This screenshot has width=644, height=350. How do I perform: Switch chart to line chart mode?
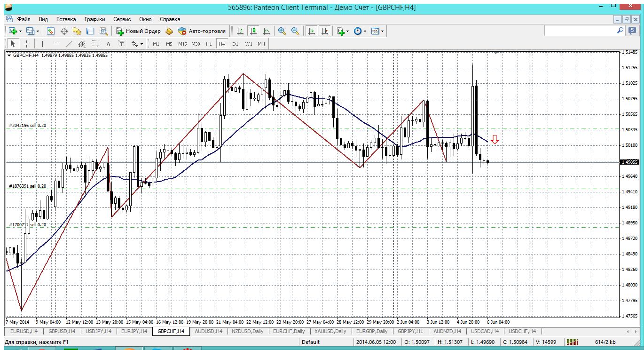267,31
